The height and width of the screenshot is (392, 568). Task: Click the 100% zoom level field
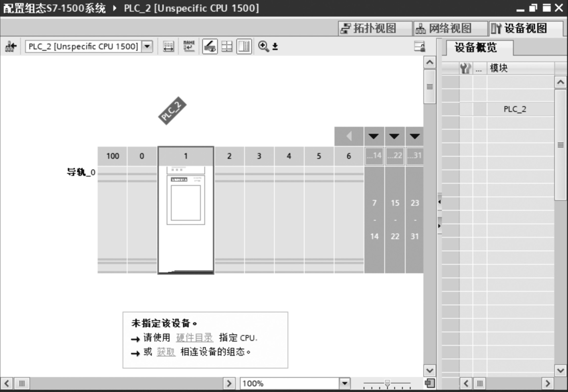pos(290,383)
